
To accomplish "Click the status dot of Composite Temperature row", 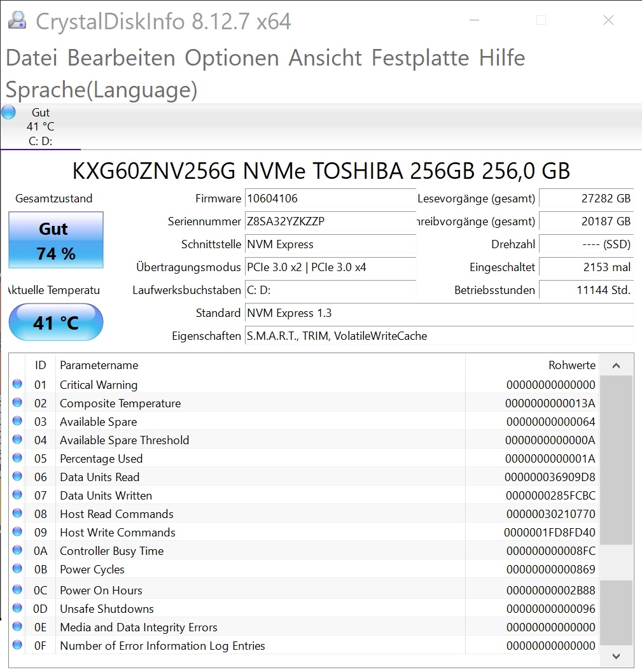I will point(17,402).
